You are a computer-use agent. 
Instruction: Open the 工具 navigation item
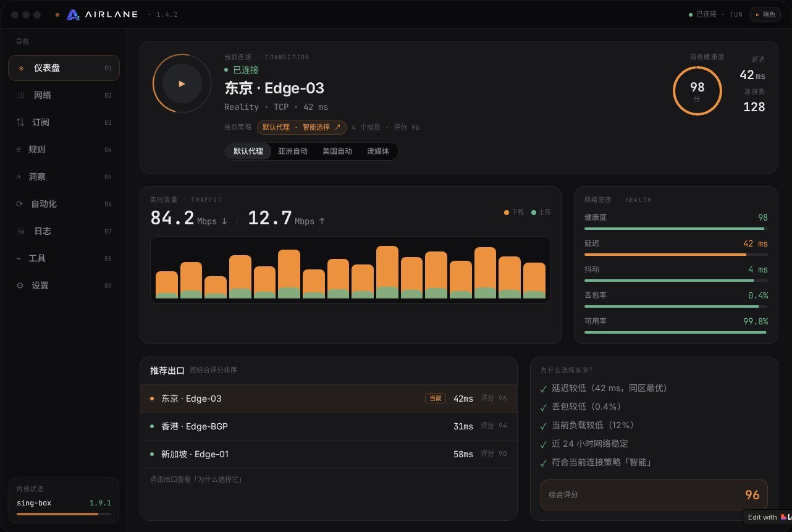coord(64,258)
